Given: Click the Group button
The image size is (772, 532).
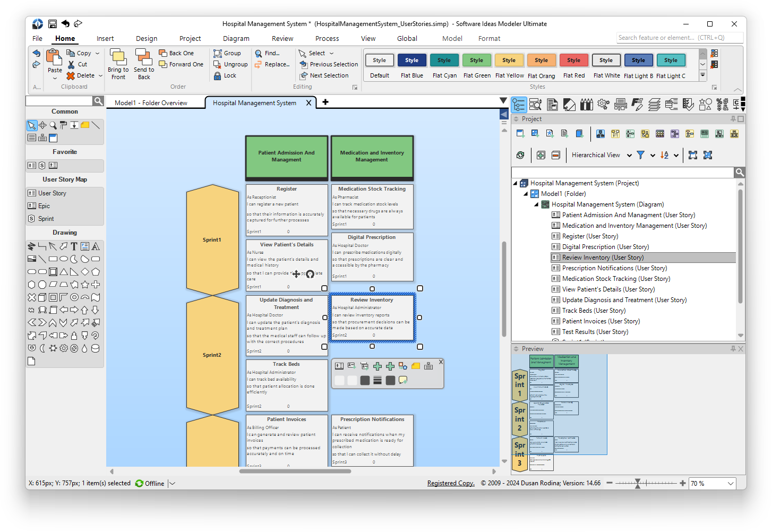Looking at the screenshot, I should coord(227,53).
